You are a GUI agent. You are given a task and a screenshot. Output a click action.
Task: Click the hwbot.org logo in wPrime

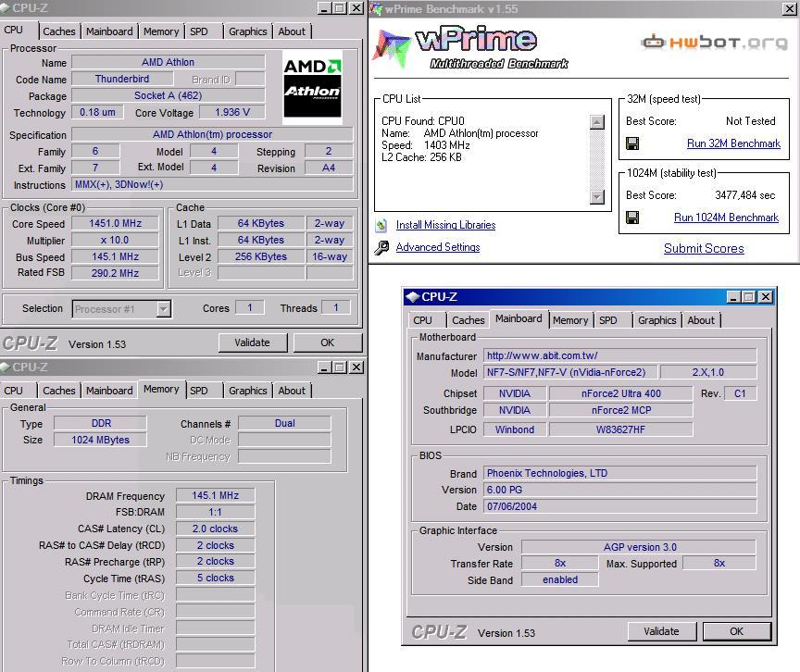(714, 42)
